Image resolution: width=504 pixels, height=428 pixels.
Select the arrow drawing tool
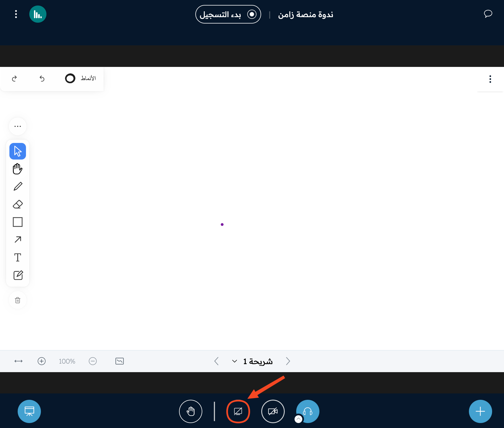18,240
